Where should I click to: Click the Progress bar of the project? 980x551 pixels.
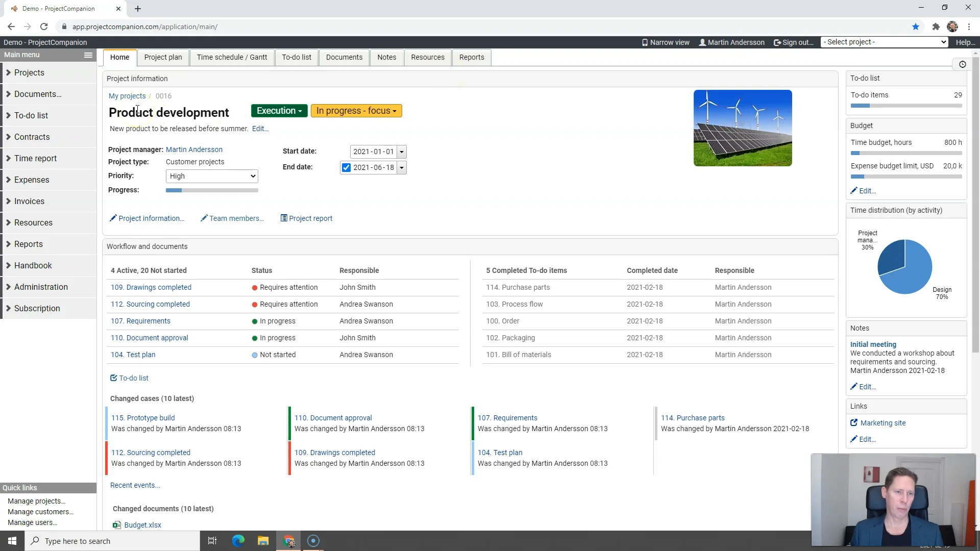pos(212,190)
